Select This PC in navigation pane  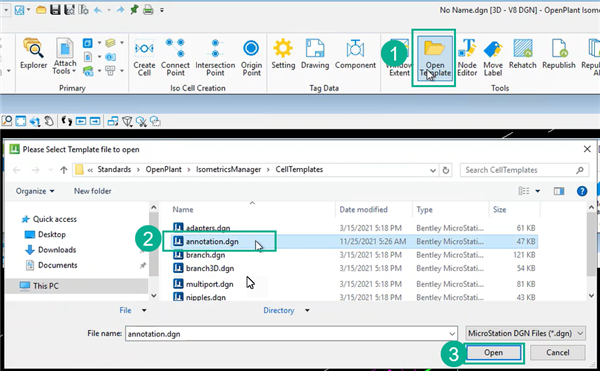tap(46, 286)
